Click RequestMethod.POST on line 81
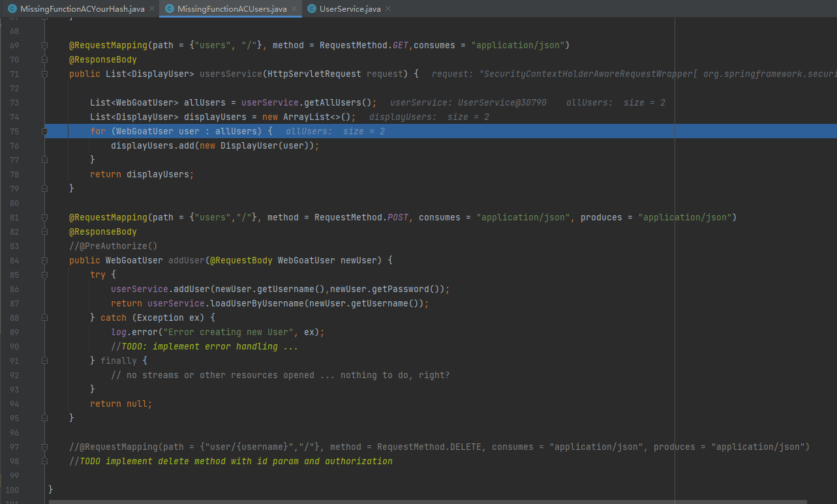 (361, 218)
